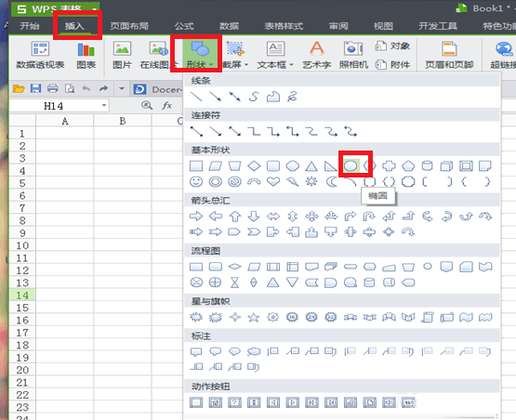Select the diamond basic shape

(254, 165)
